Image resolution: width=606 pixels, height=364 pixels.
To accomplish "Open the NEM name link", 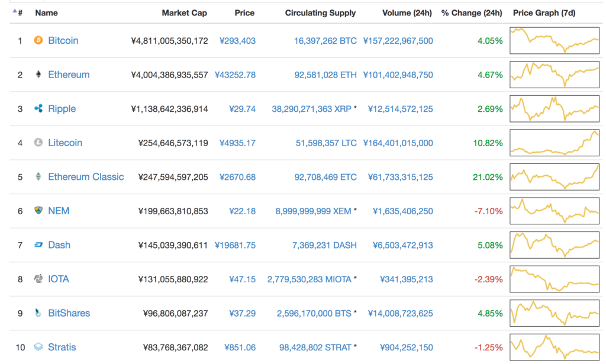I will tap(59, 211).
